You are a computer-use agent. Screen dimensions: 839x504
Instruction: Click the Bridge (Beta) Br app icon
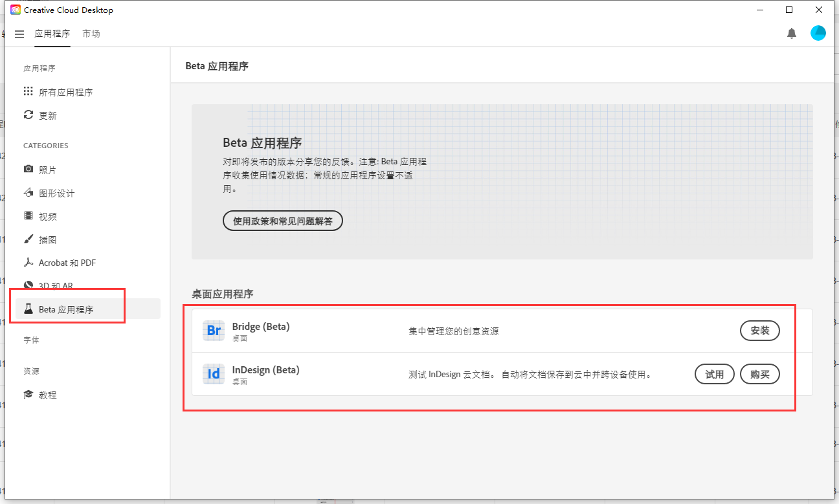pyautogui.click(x=214, y=331)
